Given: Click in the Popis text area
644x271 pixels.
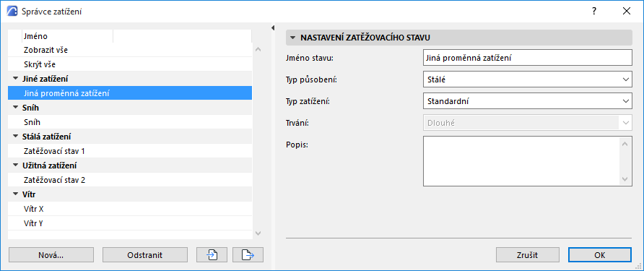Looking at the screenshot, I should tap(521, 161).
